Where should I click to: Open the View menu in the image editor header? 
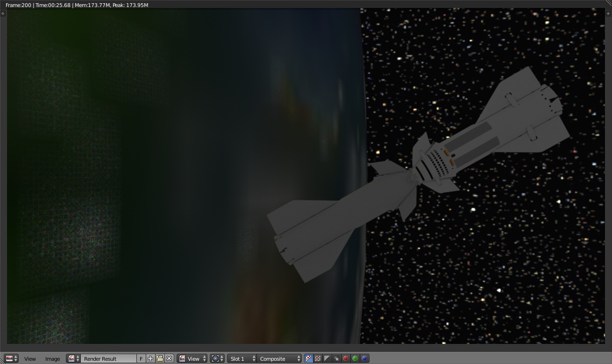pos(30,359)
